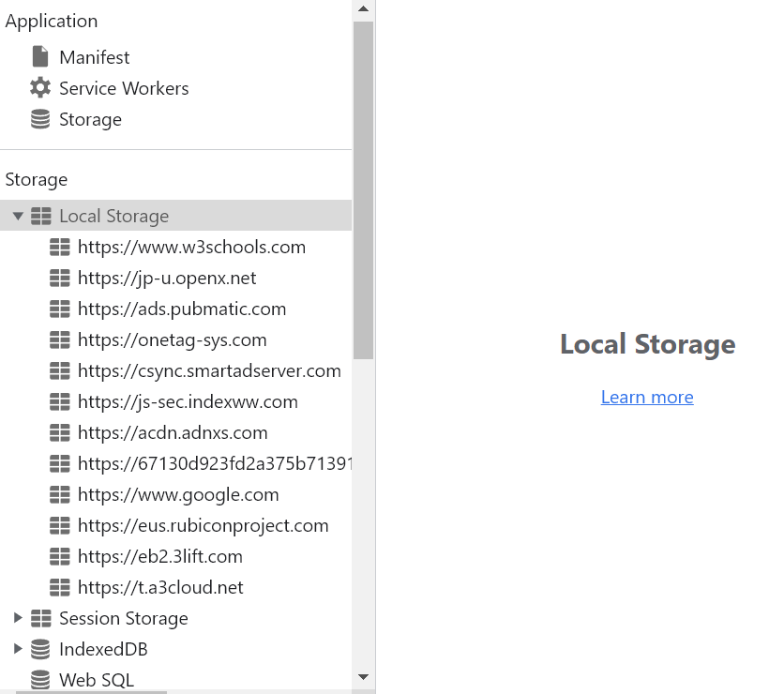Click grid icon beside https://67130d923fd2a375b71391

pyautogui.click(x=60, y=463)
